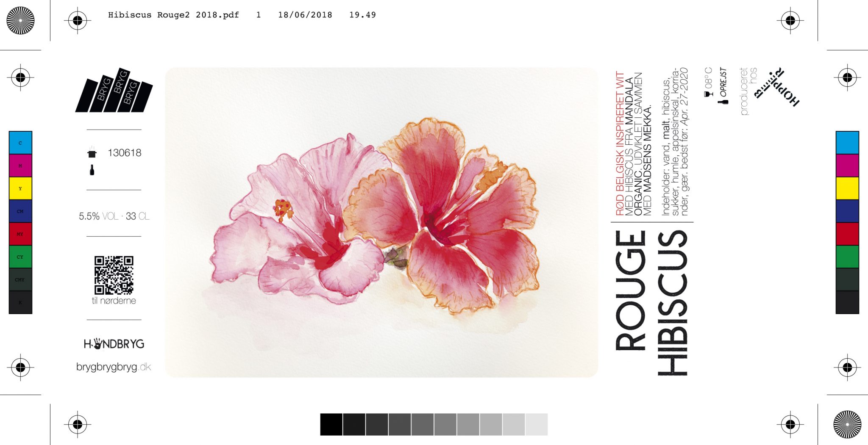The image size is (868, 445).
Task: Select the yellow swatch labeled Y
Action: pyautogui.click(x=20, y=188)
